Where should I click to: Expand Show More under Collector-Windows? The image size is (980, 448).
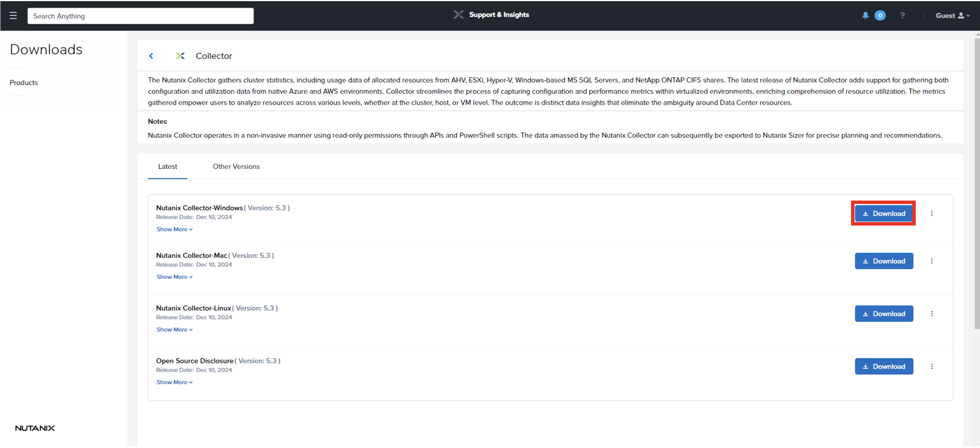(x=175, y=230)
